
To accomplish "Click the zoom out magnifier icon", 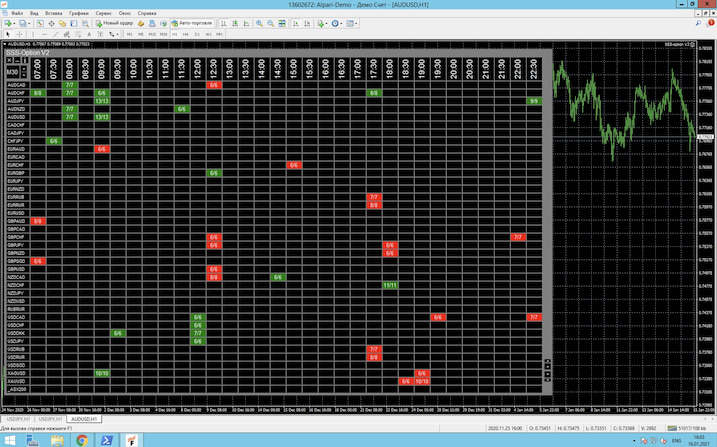I will [x=271, y=23].
